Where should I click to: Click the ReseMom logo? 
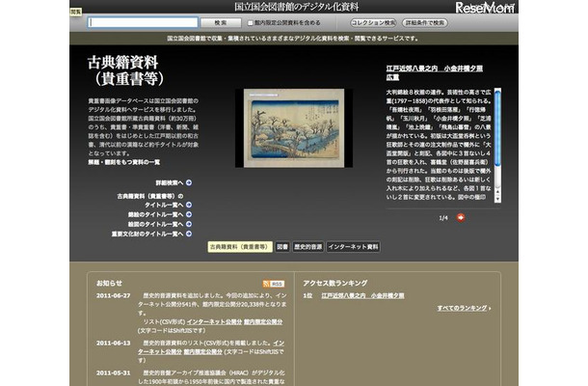pos(485,8)
